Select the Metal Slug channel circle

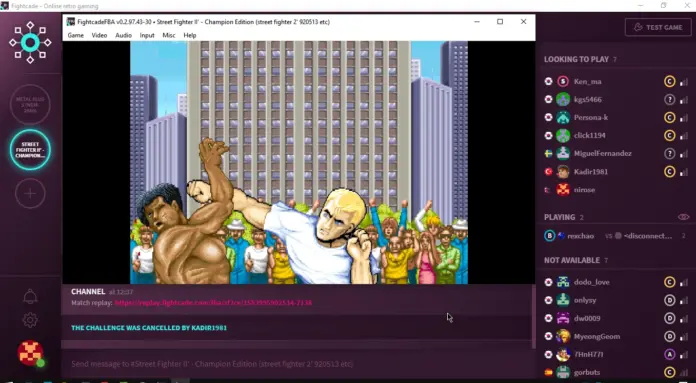pyautogui.click(x=30, y=105)
